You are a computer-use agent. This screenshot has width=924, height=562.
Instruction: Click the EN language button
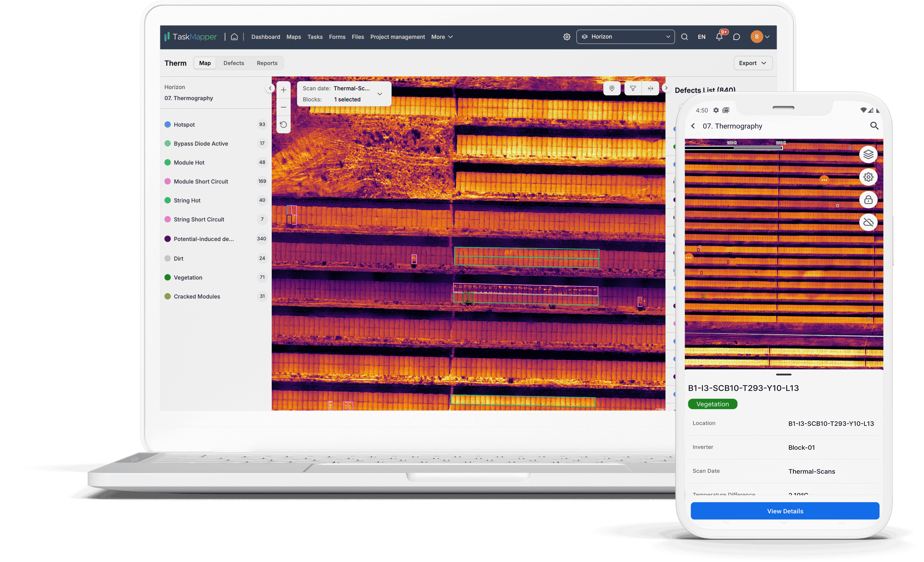tap(701, 37)
